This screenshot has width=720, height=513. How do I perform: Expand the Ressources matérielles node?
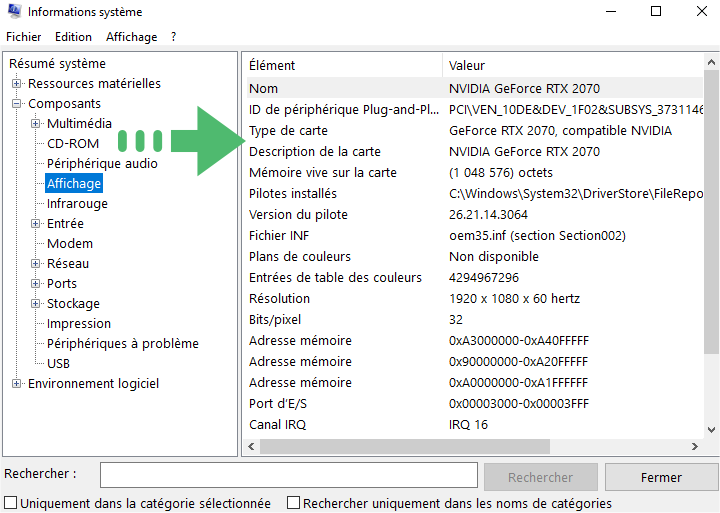17,84
